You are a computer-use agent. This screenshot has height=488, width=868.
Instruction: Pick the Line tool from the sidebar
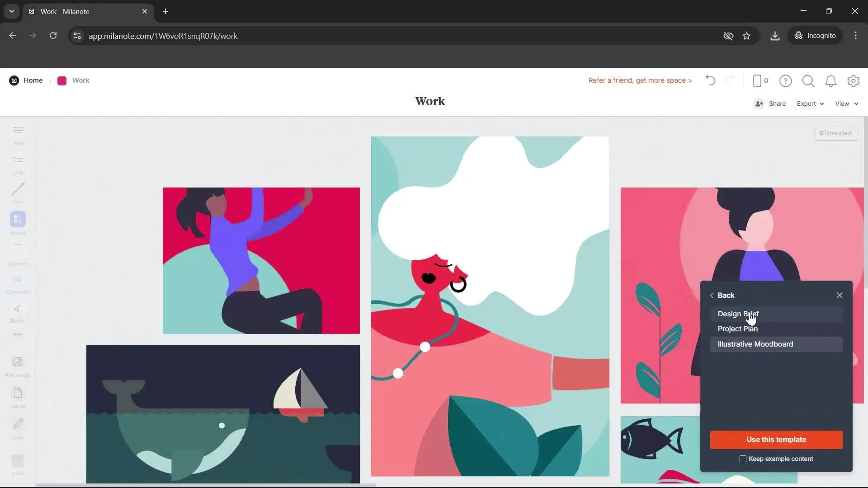[18, 193]
